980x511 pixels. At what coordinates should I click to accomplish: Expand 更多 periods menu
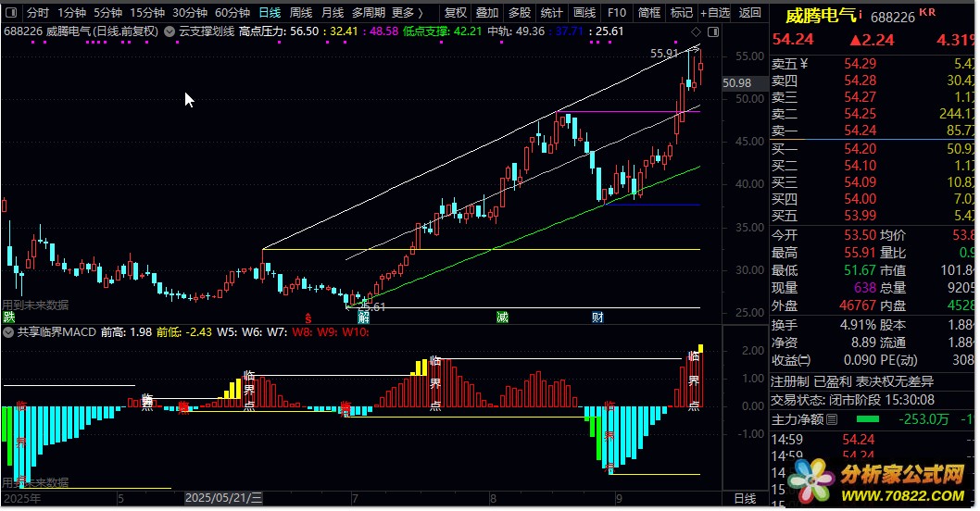click(407, 12)
